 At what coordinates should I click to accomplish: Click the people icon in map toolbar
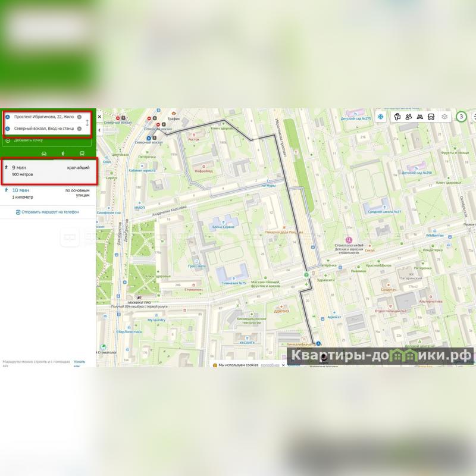click(409, 117)
